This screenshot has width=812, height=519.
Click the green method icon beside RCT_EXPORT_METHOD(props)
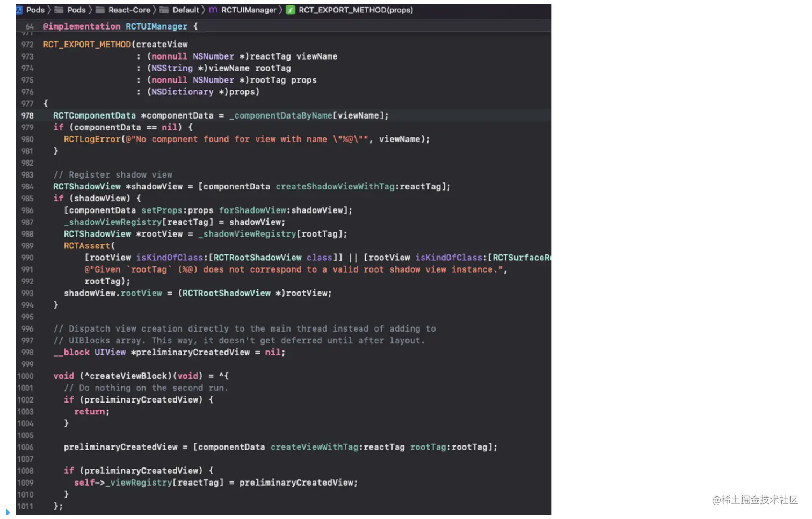click(291, 10)
